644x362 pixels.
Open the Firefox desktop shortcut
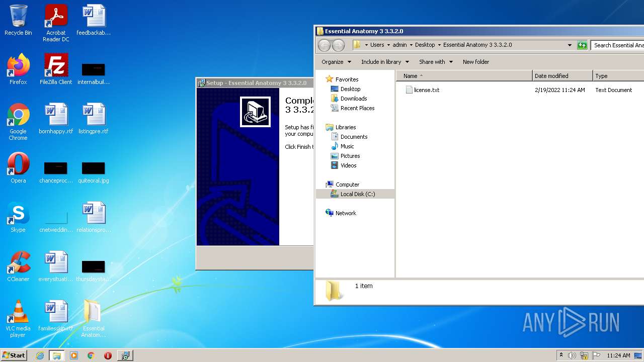pyautogui.click(x=18, y=69)
